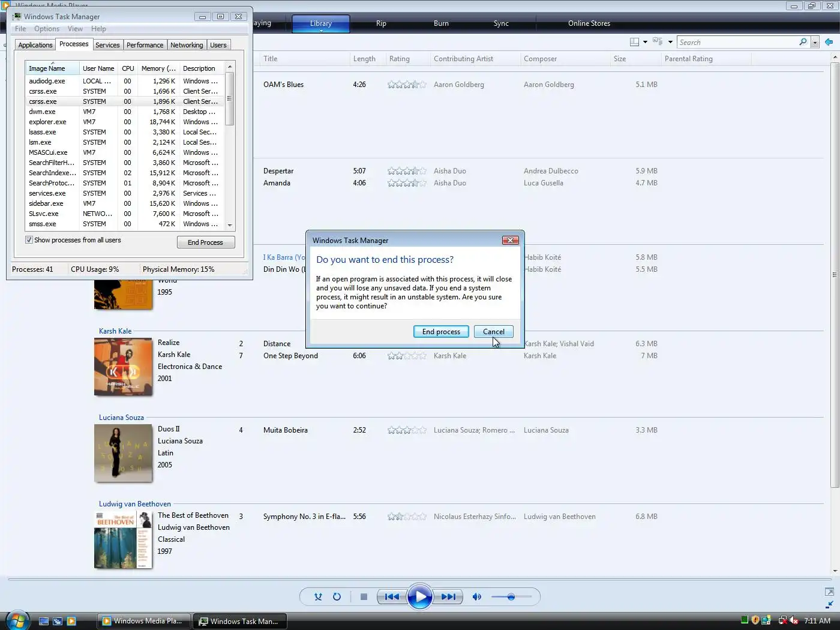Click the search magnifier icon
Image resolution: width=840 pixels, height=630 pixels.
(x=803, y=42)
